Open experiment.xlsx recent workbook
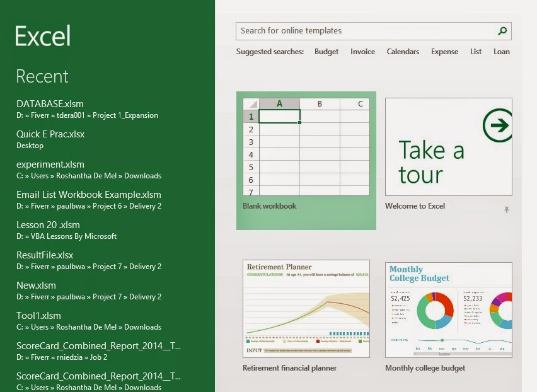Screen dimensions: 537x392 point(47,164)
